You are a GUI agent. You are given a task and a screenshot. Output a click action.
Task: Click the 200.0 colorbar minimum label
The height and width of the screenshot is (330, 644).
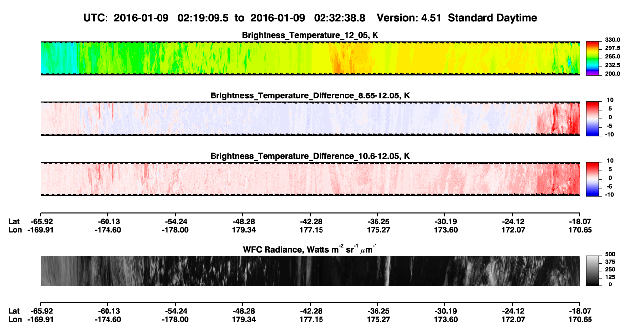[x=613, y=74]
